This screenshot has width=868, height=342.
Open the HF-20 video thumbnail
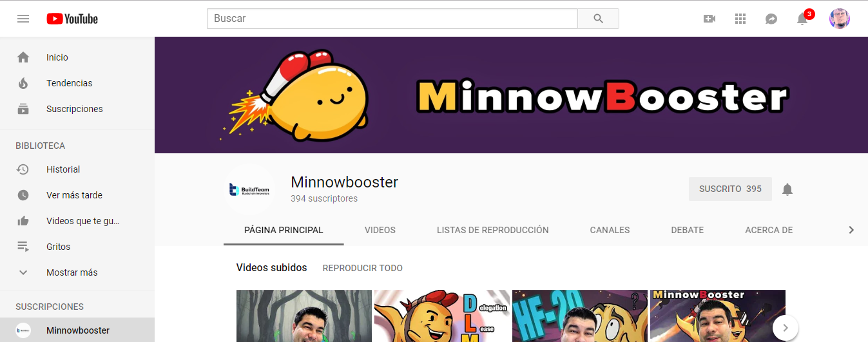coord(580,316)
